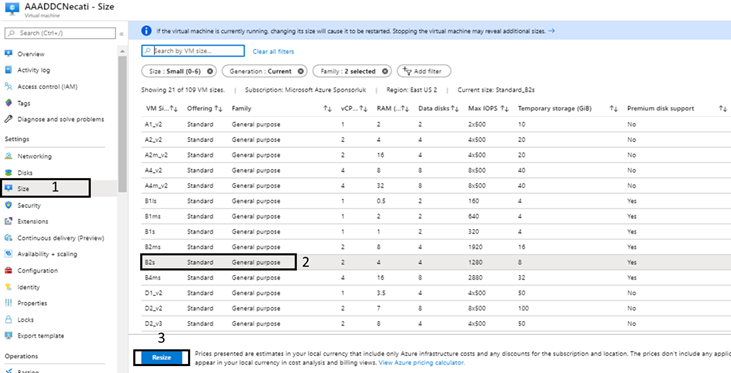Click the Clear all filters link
This screenshot has height=373, width=731.
(273, 51)
